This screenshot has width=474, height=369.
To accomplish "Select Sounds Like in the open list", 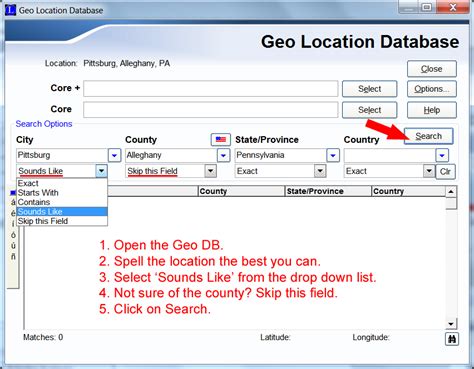I will 62,211.
